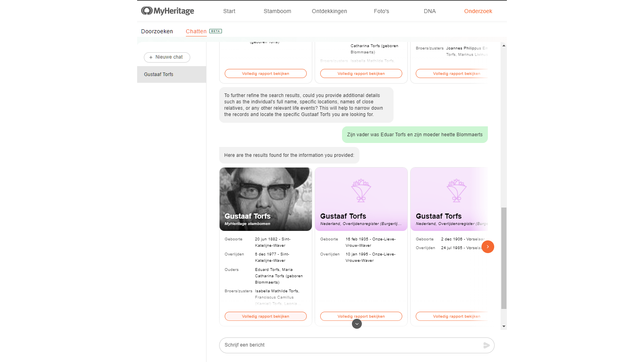The image size is (644, 362).
Task: Click the BETA badge next to Chatten
Action: (x=216, y=31)
